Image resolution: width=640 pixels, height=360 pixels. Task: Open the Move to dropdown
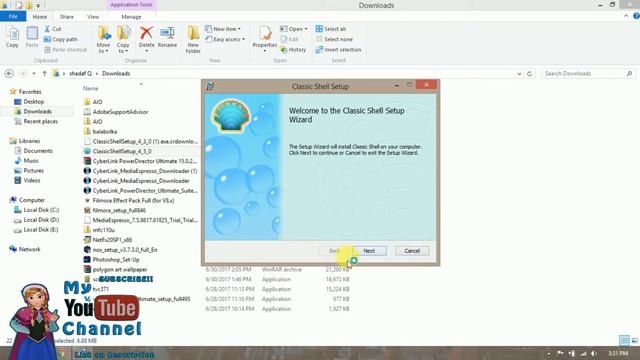point(103,39)
